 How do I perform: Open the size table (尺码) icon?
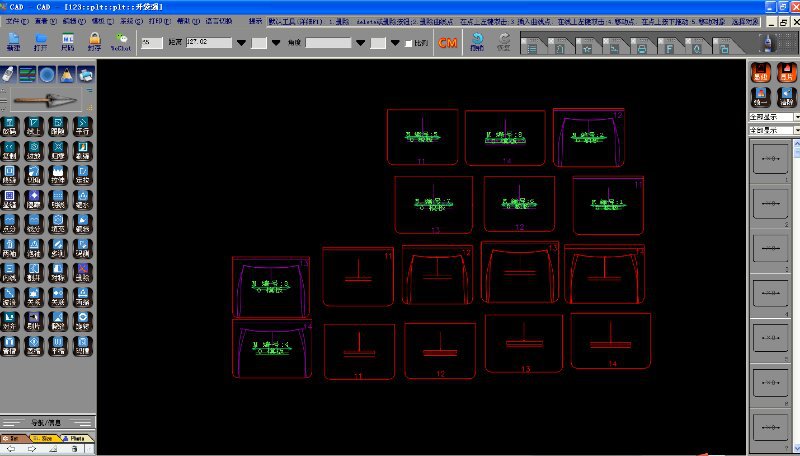[x=67, y=42]
